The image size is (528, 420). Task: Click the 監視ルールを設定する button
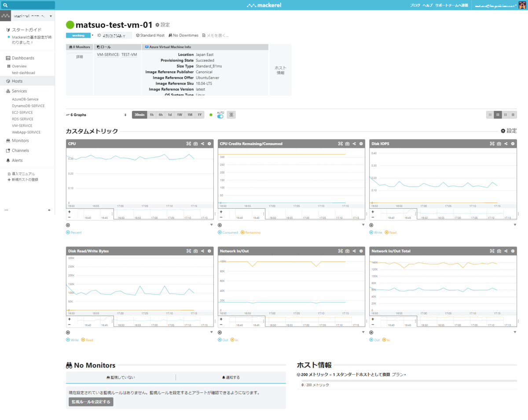click(91, 402)
